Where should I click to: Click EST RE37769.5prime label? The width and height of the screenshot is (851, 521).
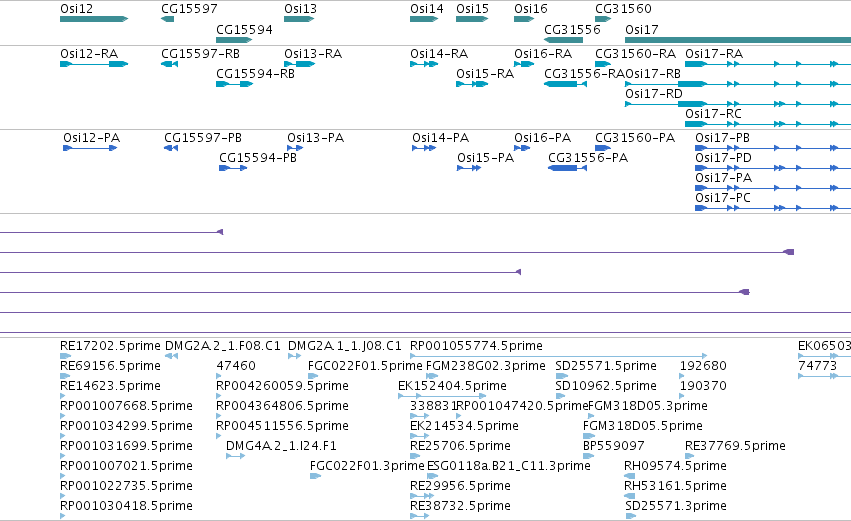point(735,446)
